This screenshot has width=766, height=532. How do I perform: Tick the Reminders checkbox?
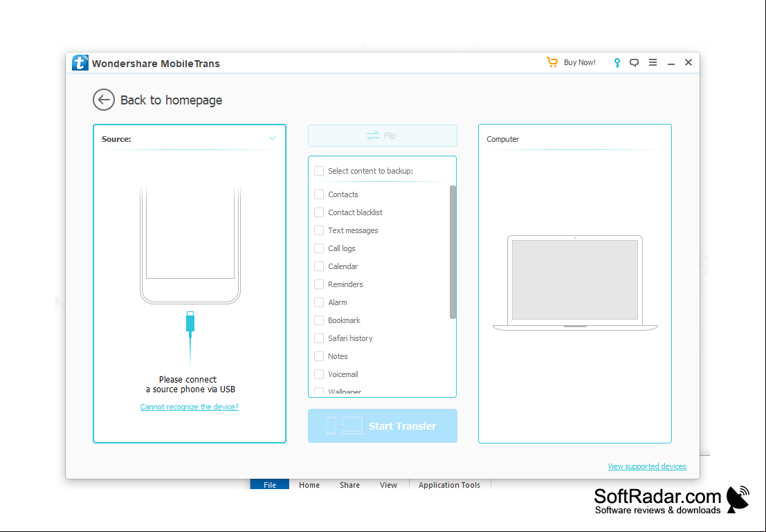tap(319, 284)
